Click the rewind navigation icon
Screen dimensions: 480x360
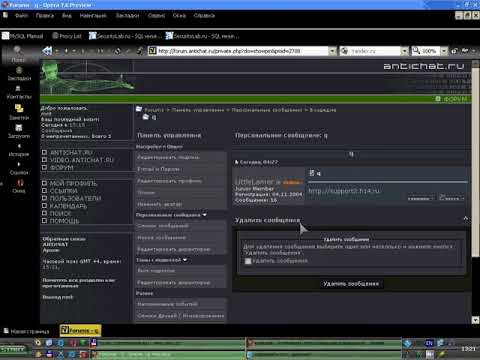tap(47, 51)
